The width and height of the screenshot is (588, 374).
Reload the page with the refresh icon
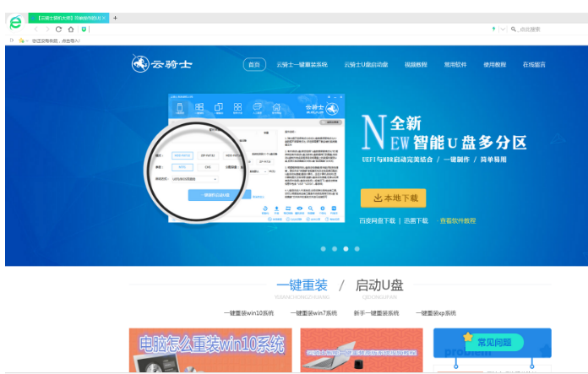58,30
